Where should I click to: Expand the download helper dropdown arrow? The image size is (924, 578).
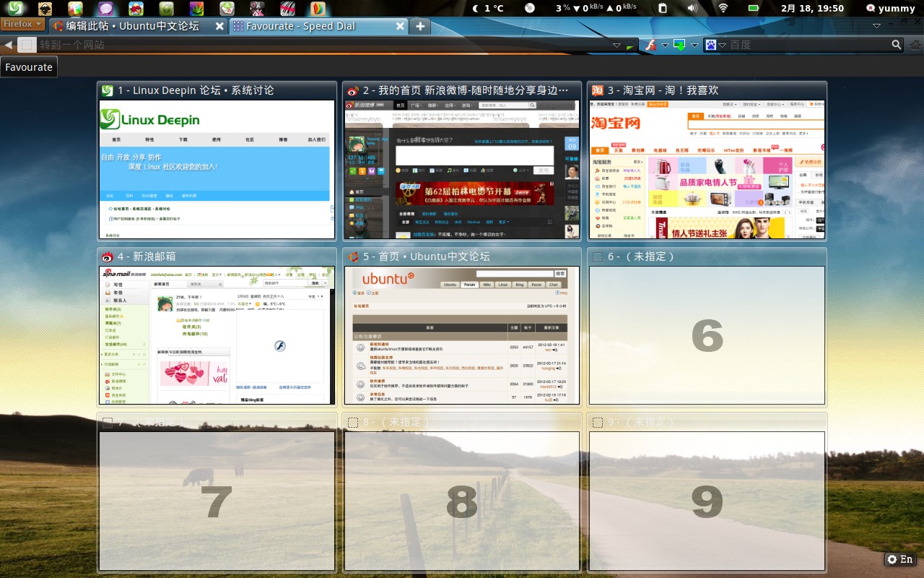[694, 45]
